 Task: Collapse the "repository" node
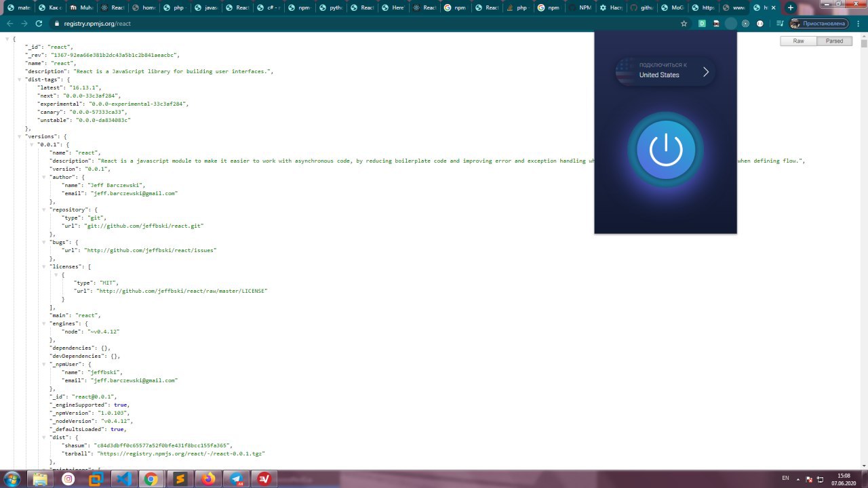43,210
